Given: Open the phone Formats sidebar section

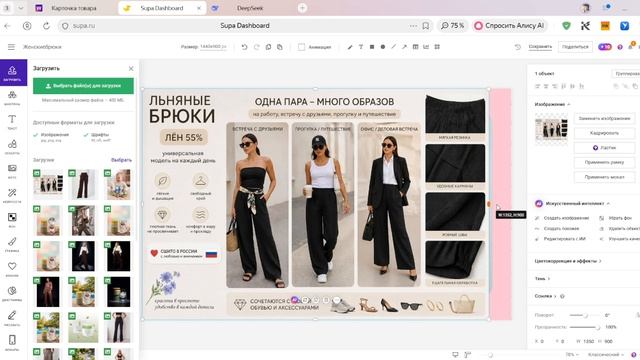Looking at the screenshot, I should (x=12, y=342).
